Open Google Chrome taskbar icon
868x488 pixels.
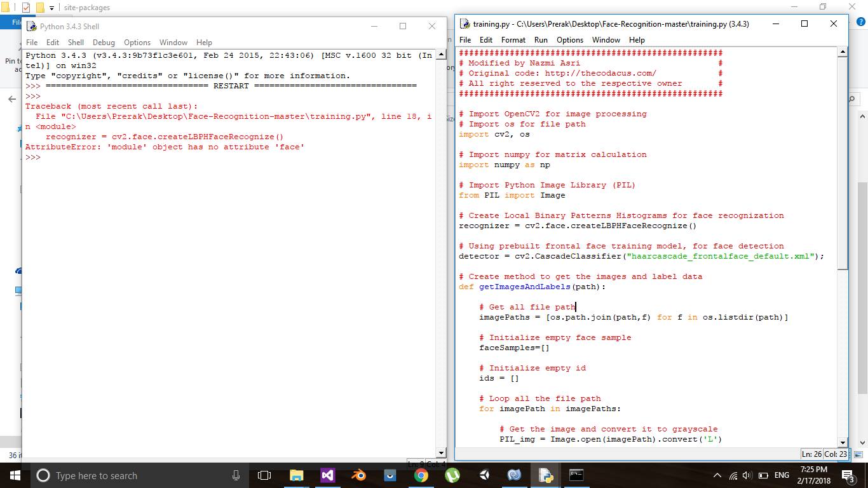[421, 475]
